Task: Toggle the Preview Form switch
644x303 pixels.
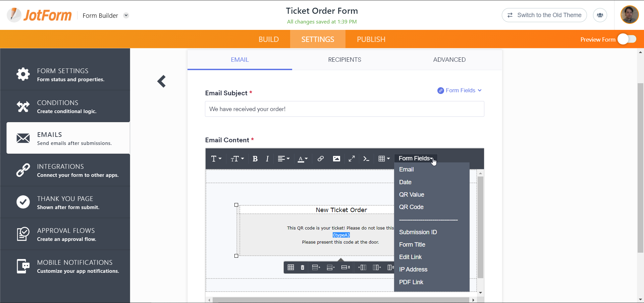Action: [x=627, y=39]
